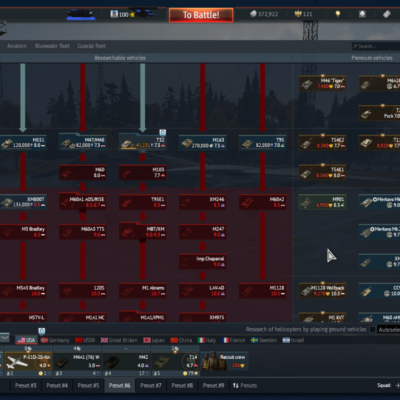Screen dimensions: 400x400
Task: Select the T32 vehicle card
Action: pyautogui.click(x=143, y=143)
